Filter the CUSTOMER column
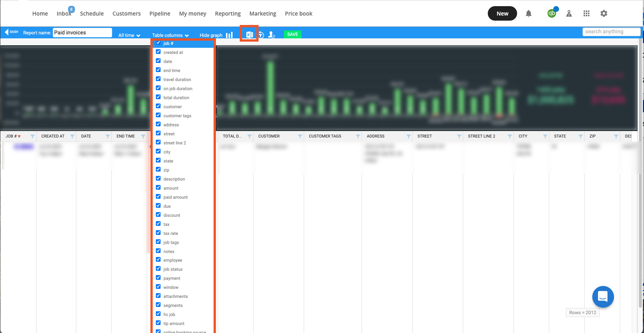Screen dimensions: 644x333 pyautogui.click(x=300, y=136)
